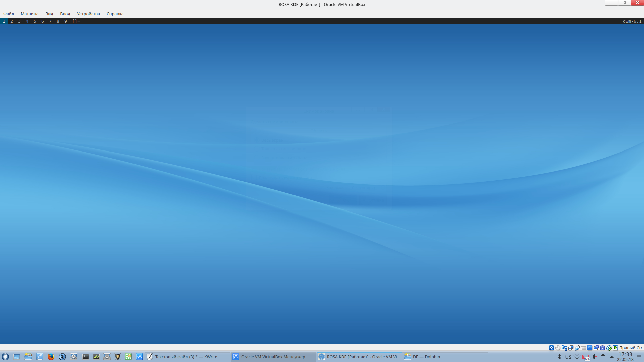Open the Устройства menu
Screen dimensions: 644x362
click(88, 14)
